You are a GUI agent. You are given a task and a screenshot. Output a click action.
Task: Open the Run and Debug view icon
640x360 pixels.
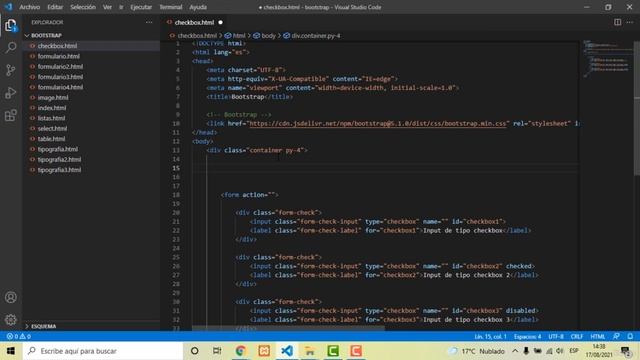[11, 93]
